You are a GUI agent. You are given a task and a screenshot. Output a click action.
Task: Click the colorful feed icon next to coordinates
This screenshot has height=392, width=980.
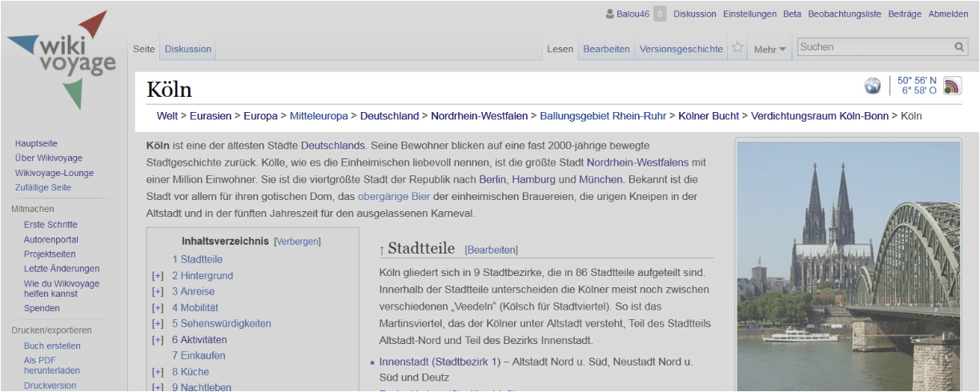952,86
